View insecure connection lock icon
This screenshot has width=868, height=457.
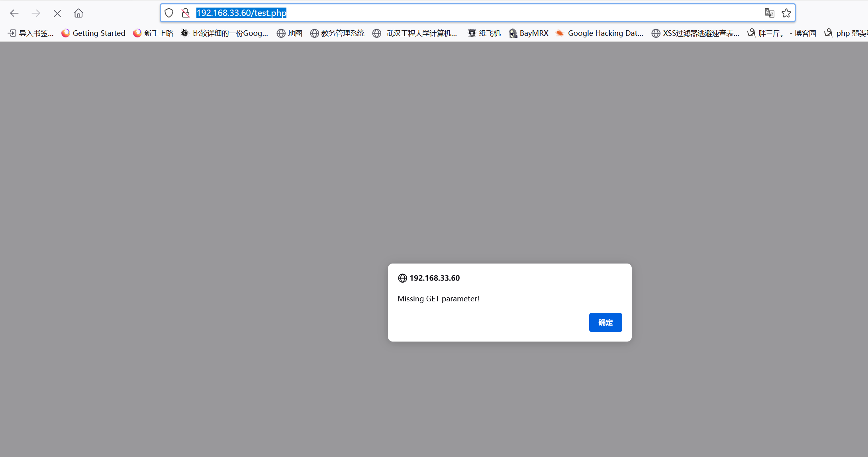click(x=186, y=13)
